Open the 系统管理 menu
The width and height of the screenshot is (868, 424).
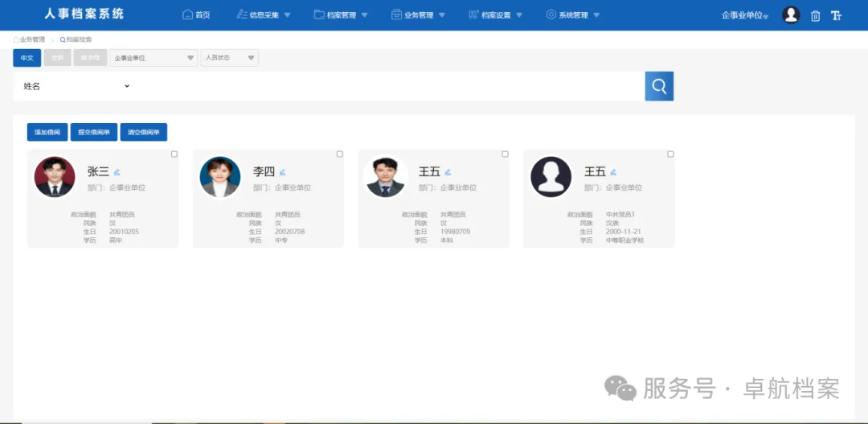pyautogui.click(x=573, y=15)
